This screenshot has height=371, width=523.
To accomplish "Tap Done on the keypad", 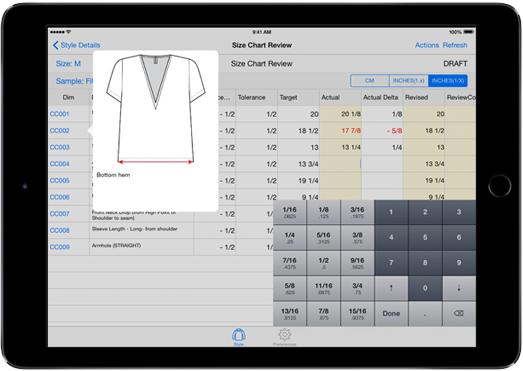I will click(391, 314).
